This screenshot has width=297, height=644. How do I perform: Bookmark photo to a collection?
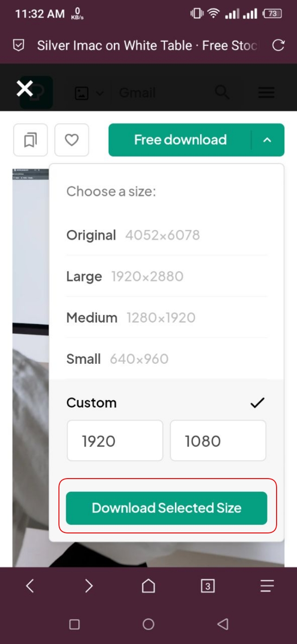pos(31,140)
